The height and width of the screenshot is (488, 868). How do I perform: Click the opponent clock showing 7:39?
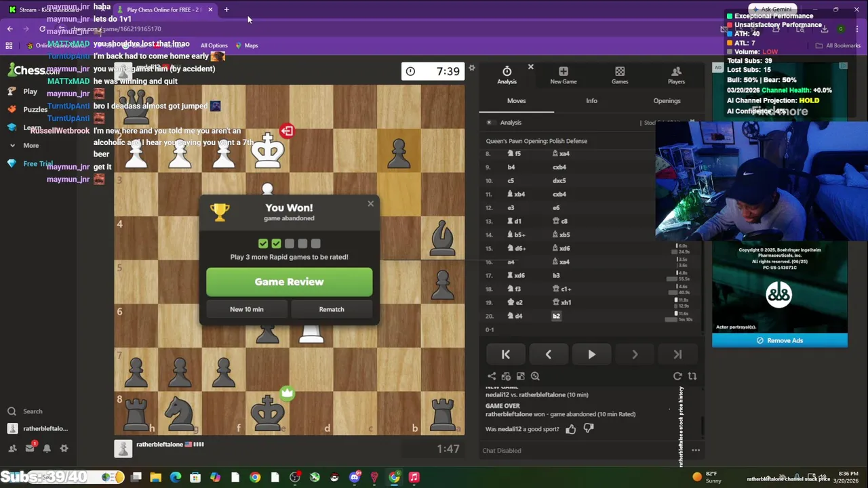tap(433, 71)
